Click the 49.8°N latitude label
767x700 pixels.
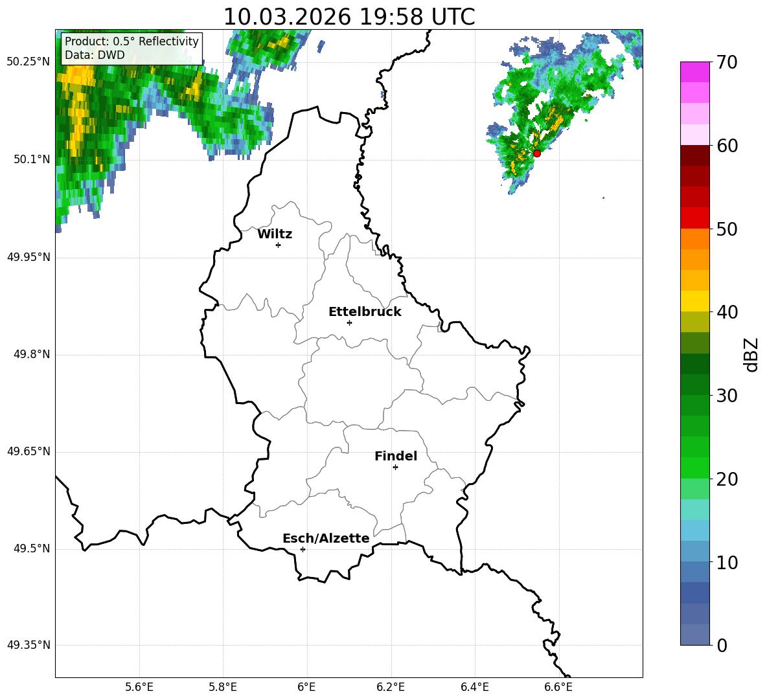click(x=32, y=354)
